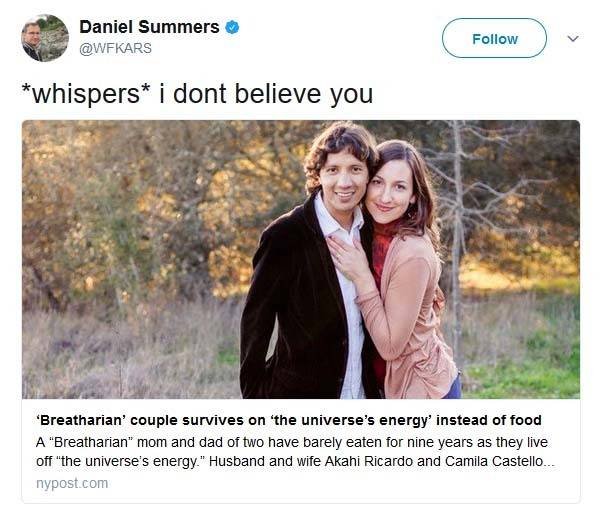Image resolution: width=601 pixels, height=512 pixels.
Task: Click the tweet text about not believing
Action: (197, 93)
